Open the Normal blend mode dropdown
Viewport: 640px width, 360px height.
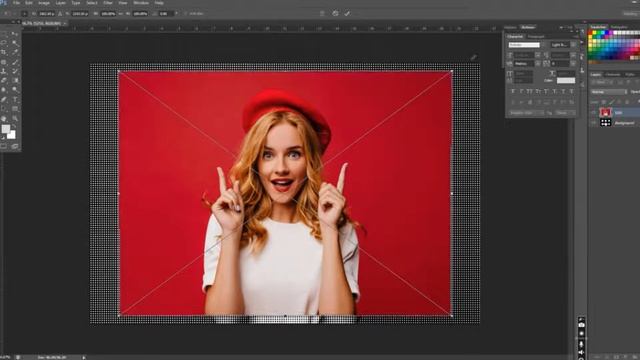coord(609,92)
